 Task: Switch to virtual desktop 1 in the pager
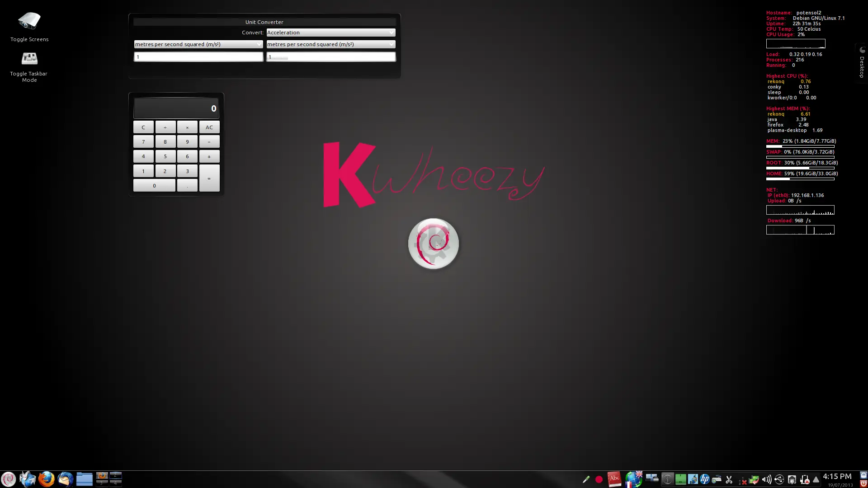[102, 475]
